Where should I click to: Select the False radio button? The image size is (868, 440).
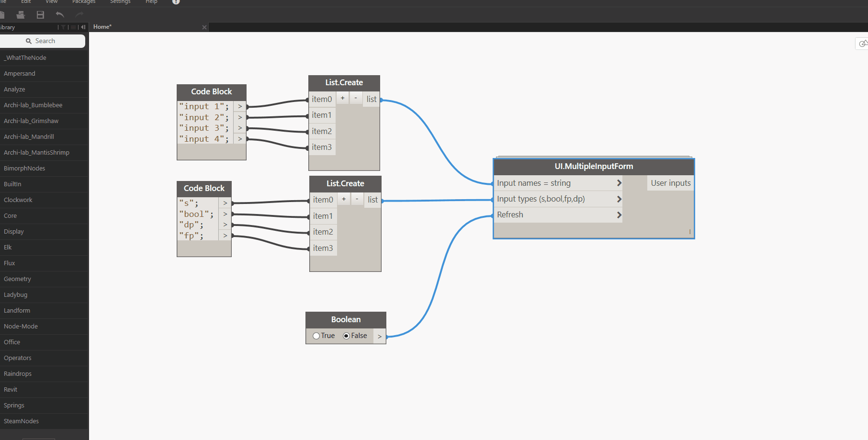tap(346, 336)
